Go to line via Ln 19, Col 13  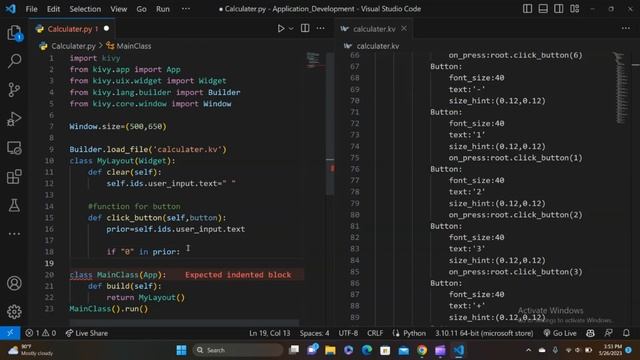[x=270, y=333]
